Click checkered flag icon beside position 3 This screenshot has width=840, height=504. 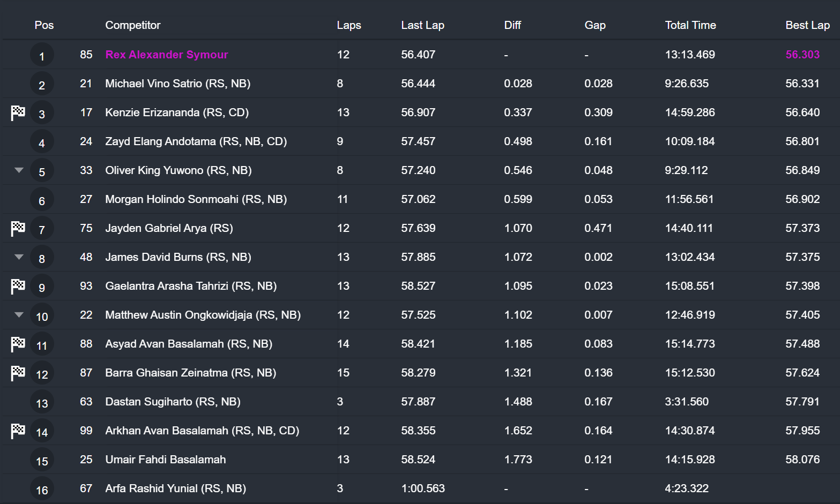(18, 112)
